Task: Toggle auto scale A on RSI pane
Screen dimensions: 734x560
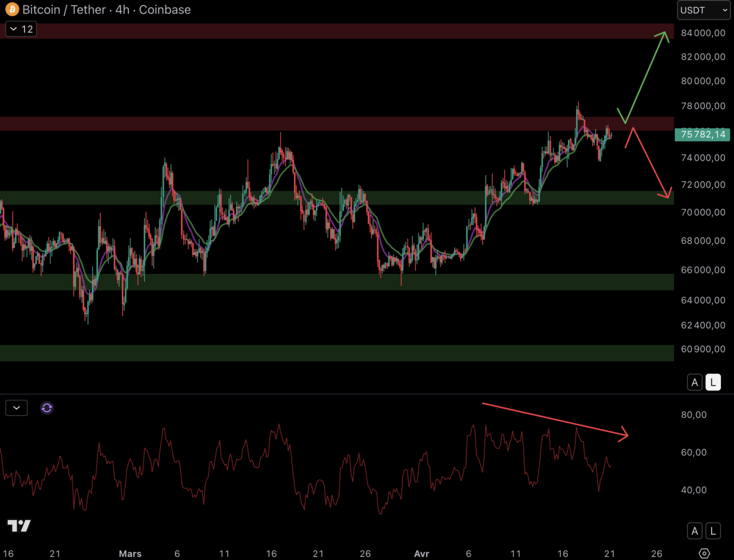Action: (695, 531)
